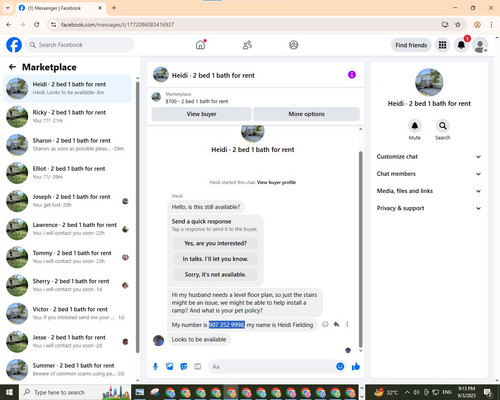500x400 pixels.
Task: Send a thumbs up like
Action: tap(356, 367)
